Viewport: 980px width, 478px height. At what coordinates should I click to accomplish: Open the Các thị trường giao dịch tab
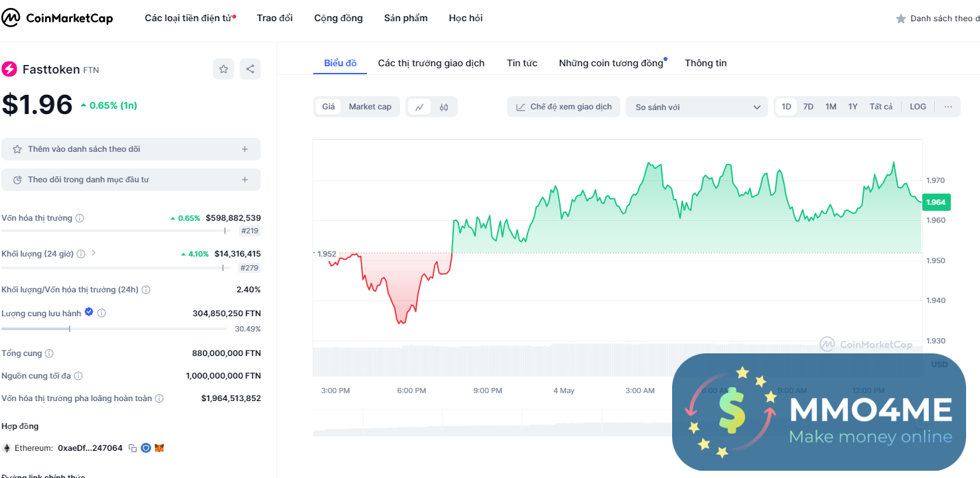(431, 63)
